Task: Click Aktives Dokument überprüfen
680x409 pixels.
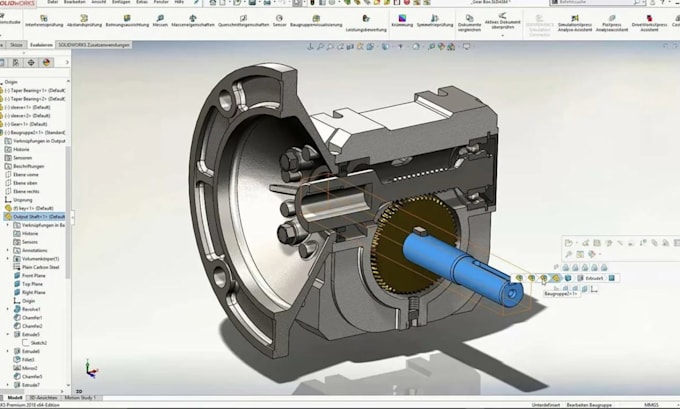Action: pos(502,21)
